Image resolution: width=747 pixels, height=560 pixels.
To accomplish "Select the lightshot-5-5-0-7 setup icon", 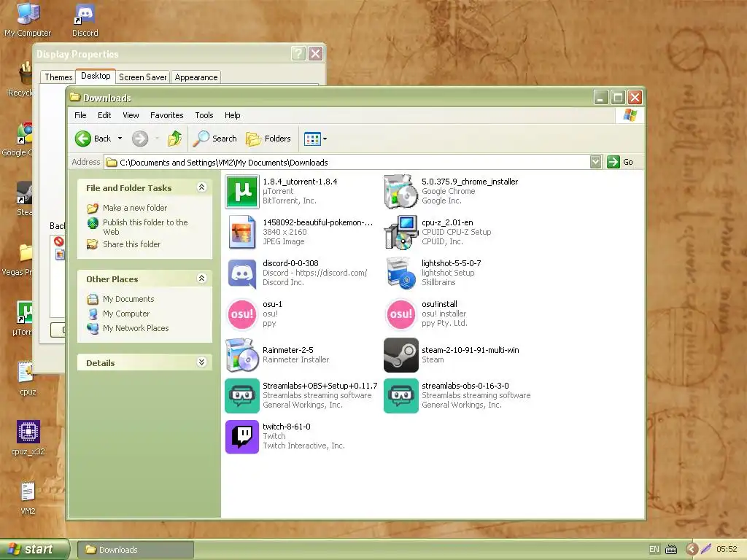I will (400, 273).
